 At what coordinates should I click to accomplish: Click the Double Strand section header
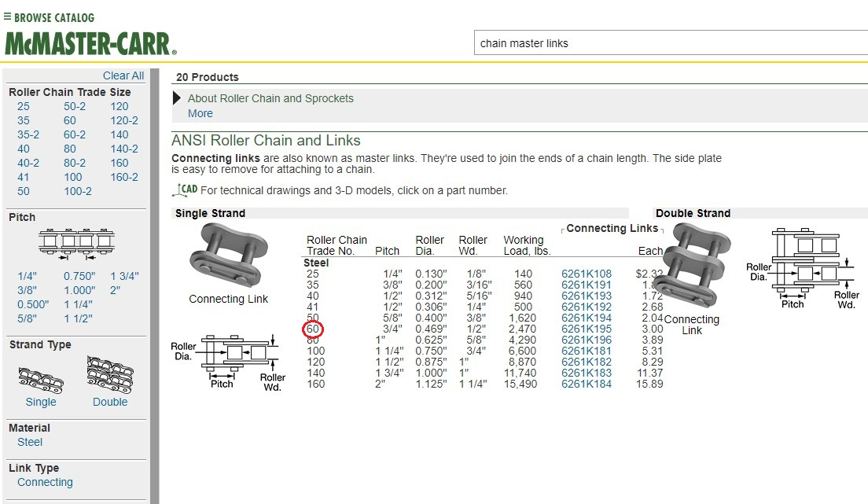pyautogui.click(x=693, y=213)
